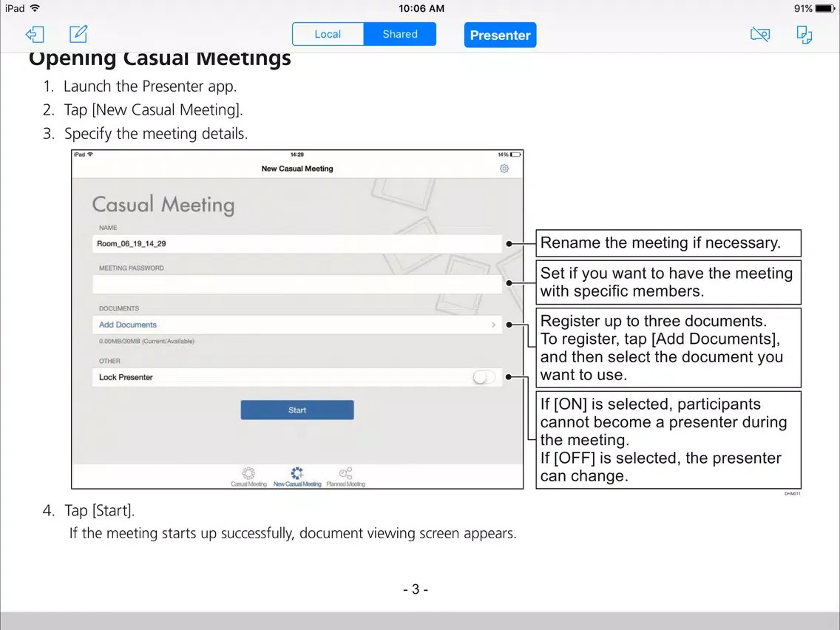Screen dimensions: 840x630
Task: Select the 'Opening Casual Meetings' heading
Action: (x=160, y=58)
